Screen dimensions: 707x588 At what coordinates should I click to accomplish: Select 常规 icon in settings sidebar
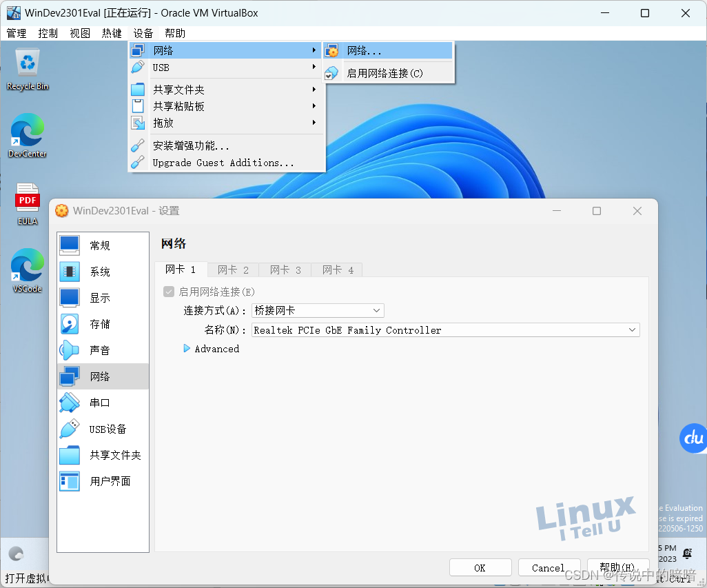coord(70,245)
